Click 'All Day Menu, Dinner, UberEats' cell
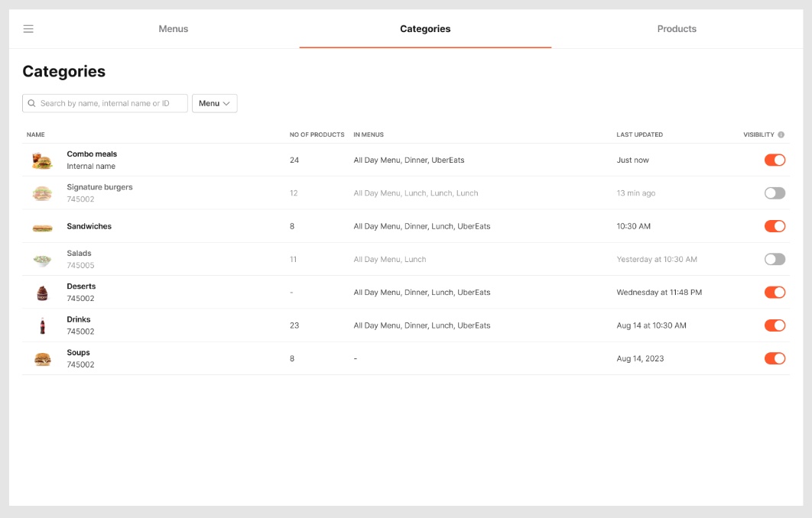The width and height of the screenshot is (812, 518). 409,160
